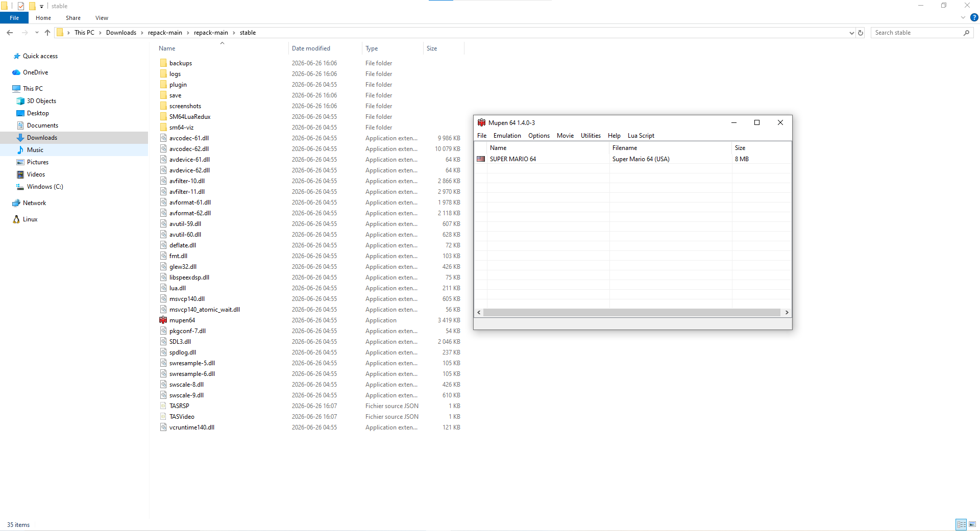This screenshot has width=980, height=531.
Task: Click the Search stable input field
Action: [917, 33]
